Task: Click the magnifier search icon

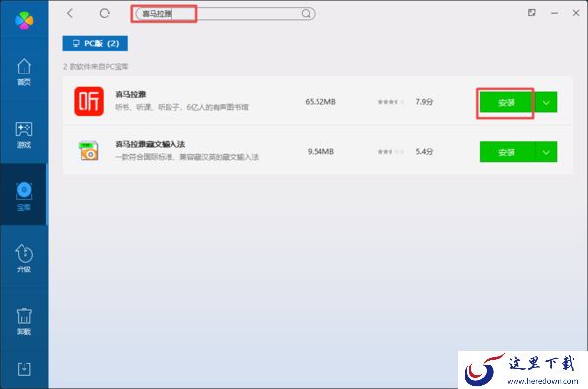Action: (306, 14)
